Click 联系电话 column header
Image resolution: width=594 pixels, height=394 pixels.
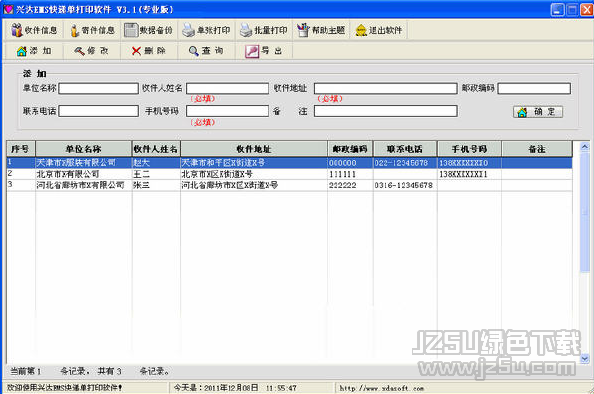tap(405, 149)
